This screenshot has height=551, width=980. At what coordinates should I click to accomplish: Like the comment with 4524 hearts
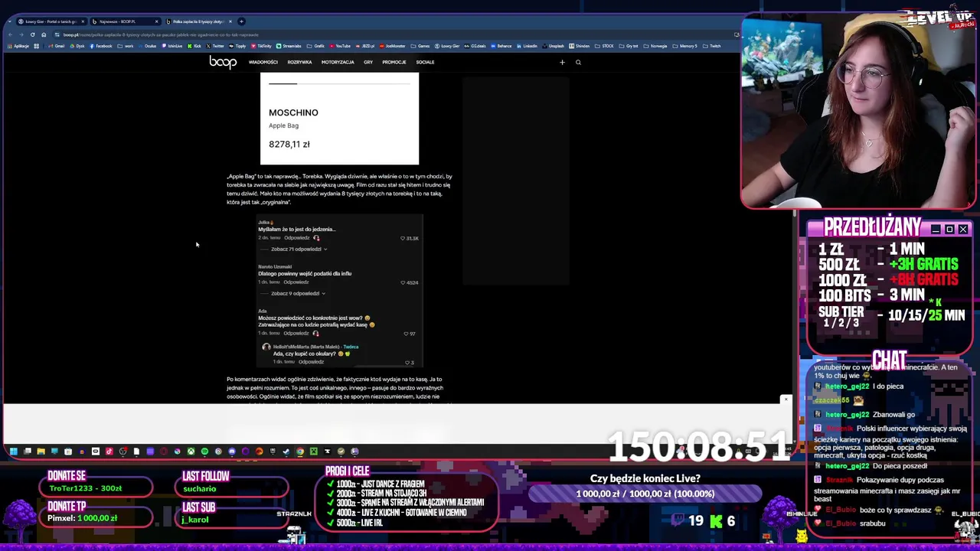[403, 282]
